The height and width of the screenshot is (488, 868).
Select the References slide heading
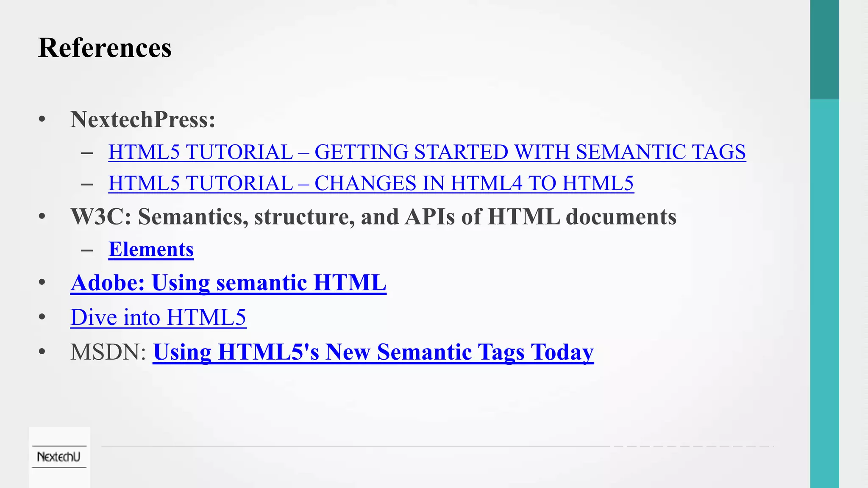[105, 47]
